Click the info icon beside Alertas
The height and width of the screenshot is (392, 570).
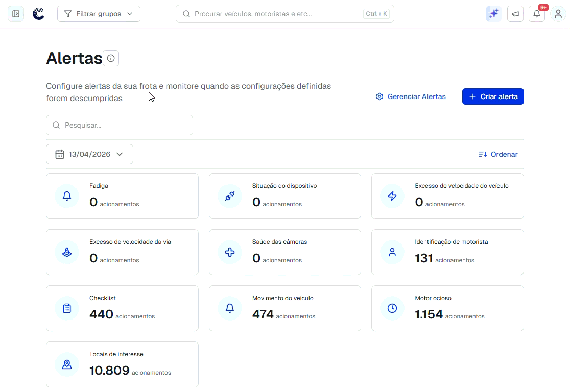pyautogui.click(x=111, y=58)
